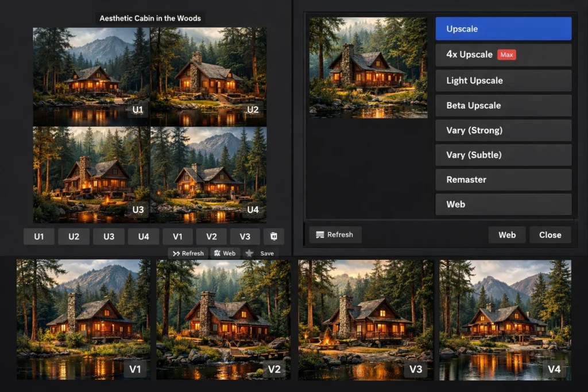
Task: Apply Vary (Strong) to the image
Action: 503,130
